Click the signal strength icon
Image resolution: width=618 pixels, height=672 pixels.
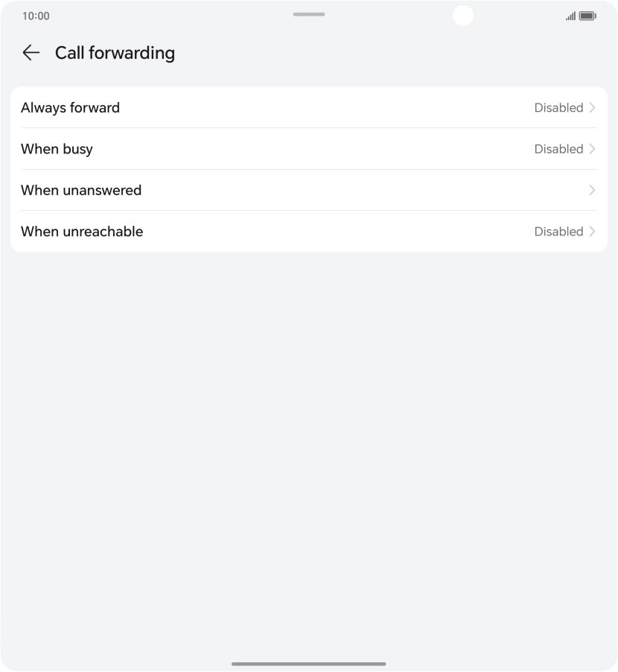coord(570,16)
